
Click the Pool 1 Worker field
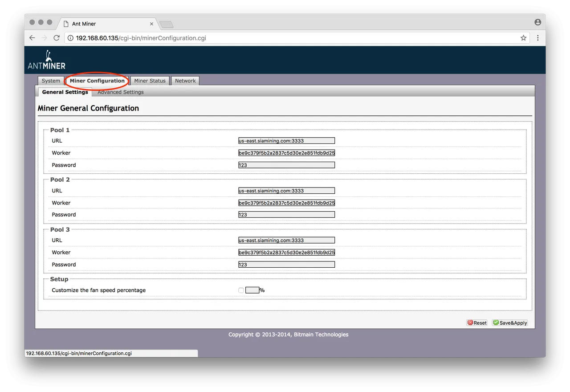coord(286,153)
